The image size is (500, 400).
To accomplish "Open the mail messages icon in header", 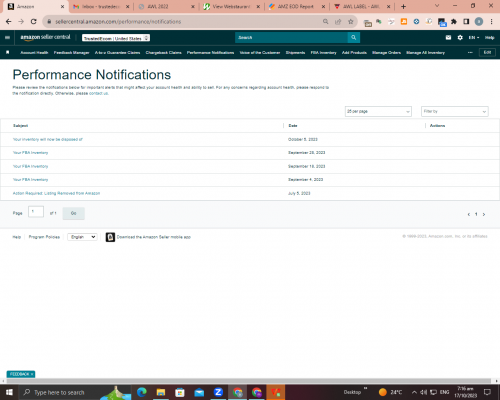I will click(x=448, y=38).
